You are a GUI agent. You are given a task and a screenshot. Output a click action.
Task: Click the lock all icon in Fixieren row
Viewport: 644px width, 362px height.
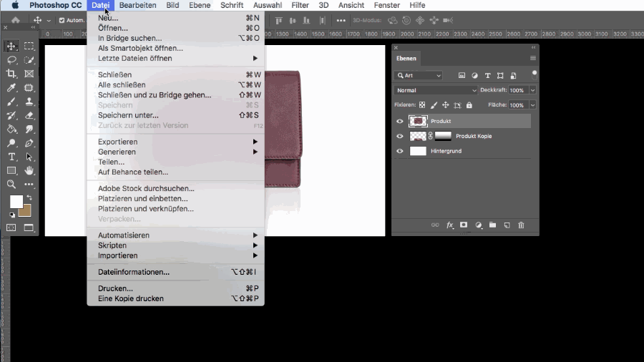point(469,105)
